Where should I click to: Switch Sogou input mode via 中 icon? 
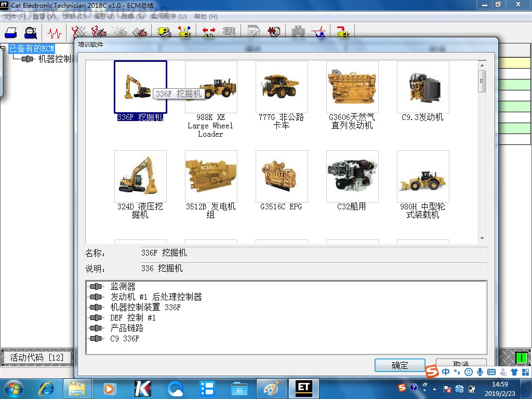coord(446,372)
